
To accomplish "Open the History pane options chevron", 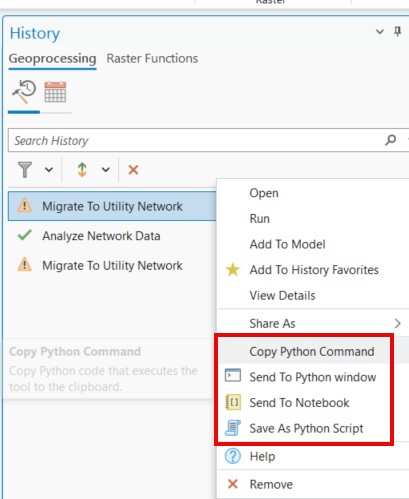I will point(380,32).
